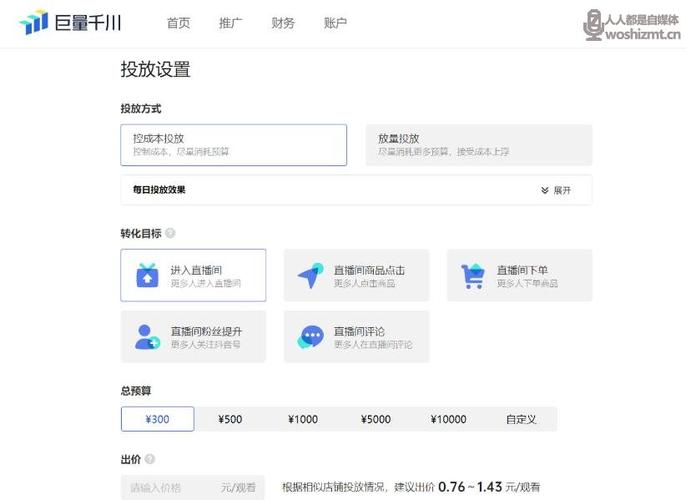The image size is (686, 500).
Task: Choose the 进入直播间 conversion goal card
Action: pyautogui.click(x=193, y=275)
